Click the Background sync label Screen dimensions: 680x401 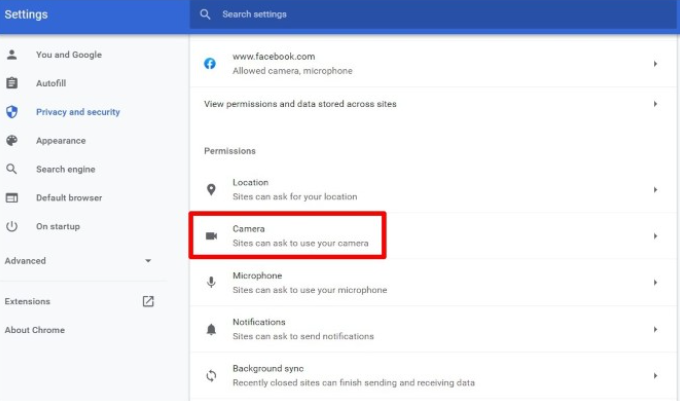point(268,368)
